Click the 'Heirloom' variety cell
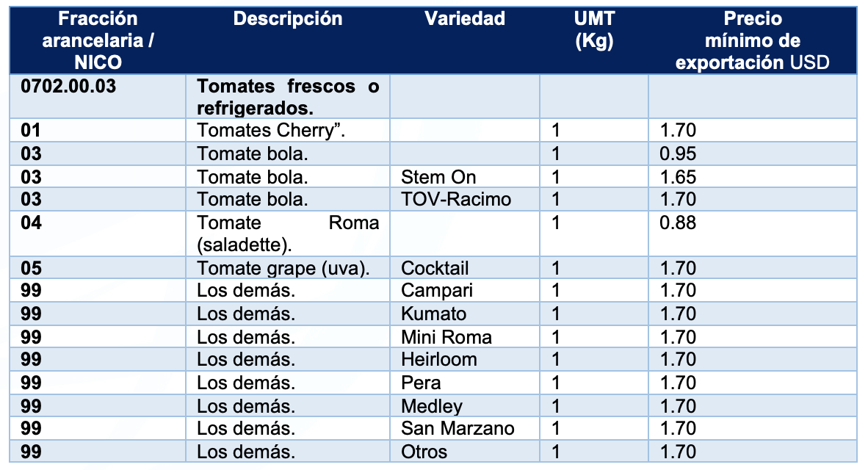Image resolution: width=868 pixels, height=470 pixels. pos(465,359)
